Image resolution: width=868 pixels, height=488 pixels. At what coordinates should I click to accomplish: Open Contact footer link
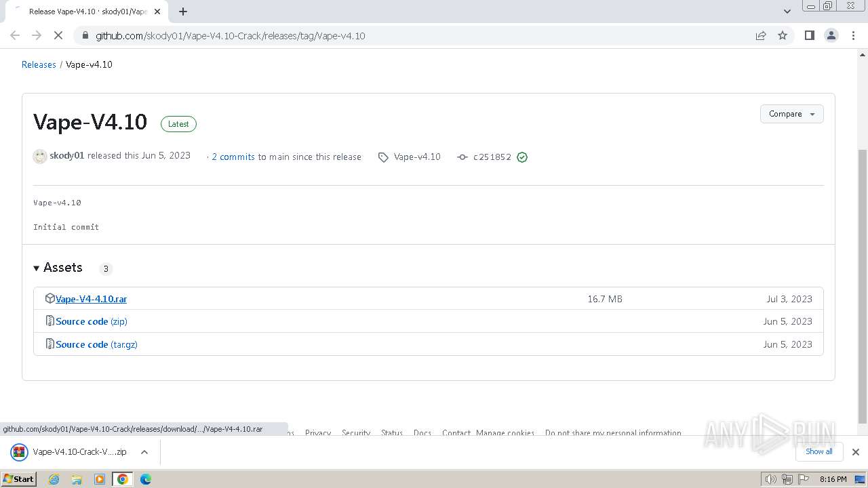[x=456, y=432]
